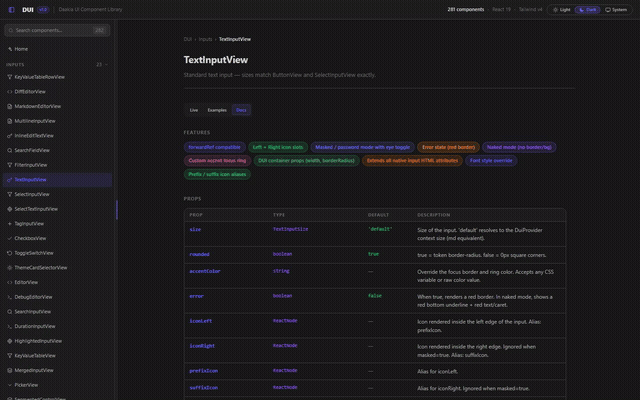Click the TagInputView plus icon
640x400 pixels.
point(10,224)
